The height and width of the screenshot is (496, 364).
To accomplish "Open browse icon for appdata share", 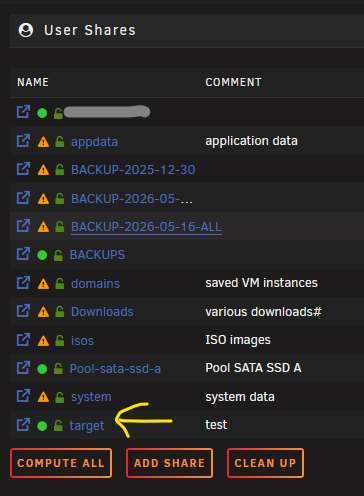I will [x=23, y=141].
